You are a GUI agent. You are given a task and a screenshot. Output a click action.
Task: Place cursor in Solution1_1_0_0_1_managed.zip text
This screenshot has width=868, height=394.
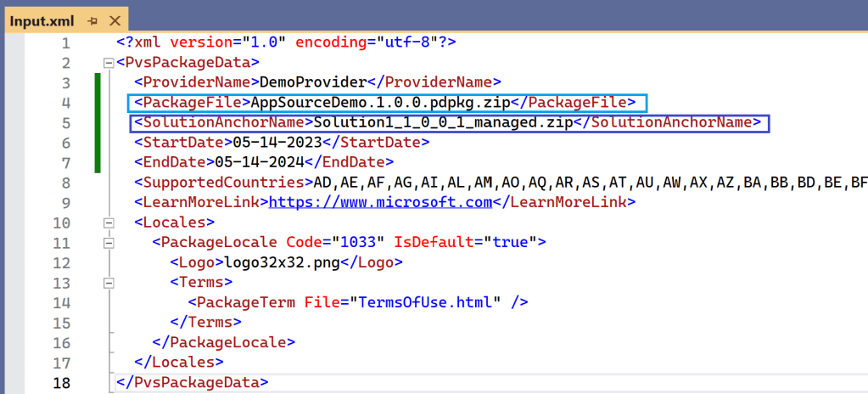(443, 122)
